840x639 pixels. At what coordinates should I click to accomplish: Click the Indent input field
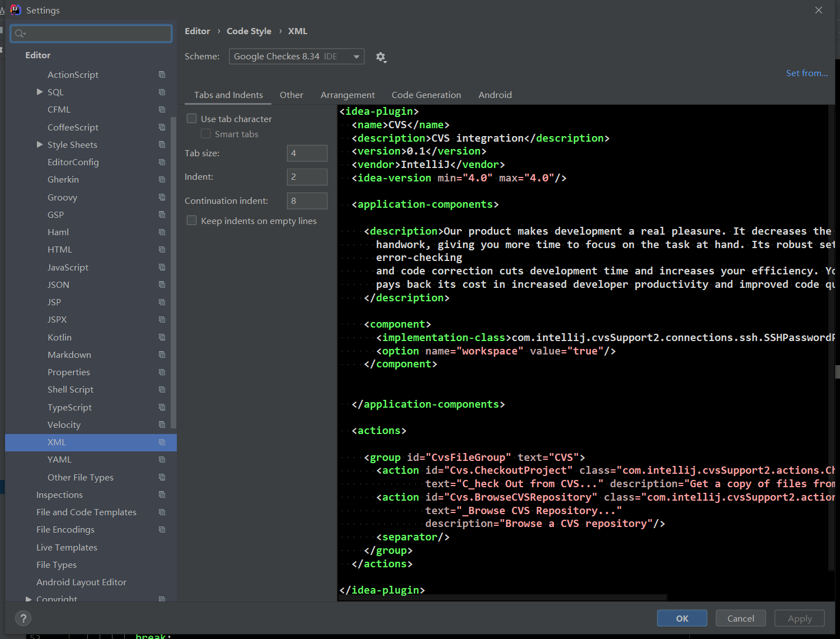[307, 176]
